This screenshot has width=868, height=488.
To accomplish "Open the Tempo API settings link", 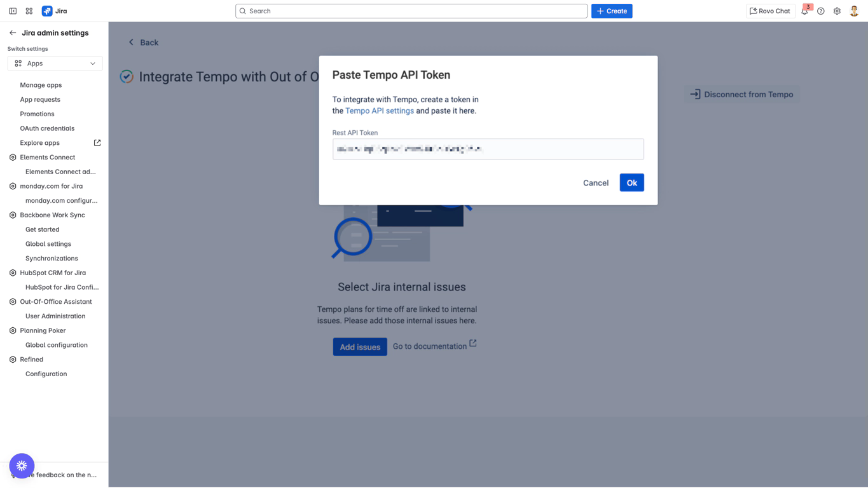I will click(x=379, y=111).
